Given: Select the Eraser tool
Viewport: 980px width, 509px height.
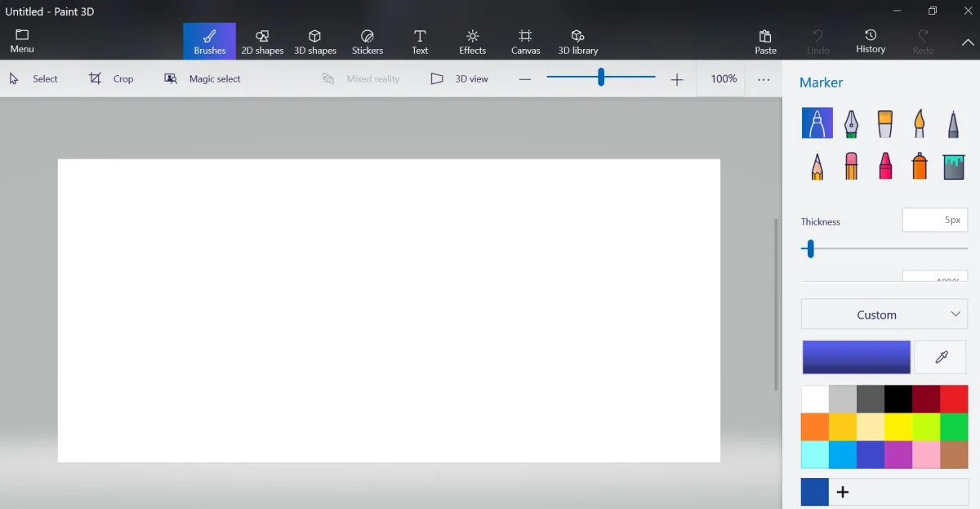Looking at the screenshot, I should (851, 166).
